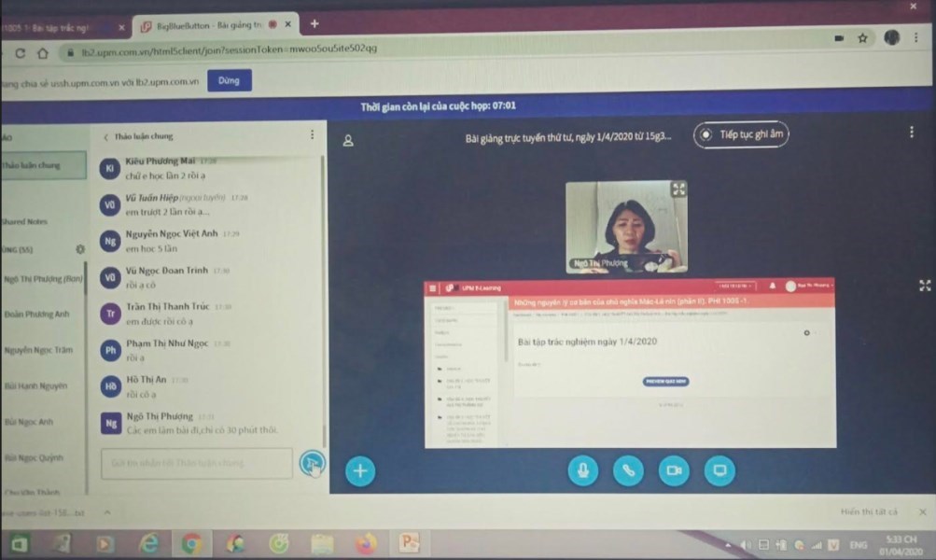Open Firefox from the Windows taskbar
The height and width of the screenshot is (560, 936).
364,542
